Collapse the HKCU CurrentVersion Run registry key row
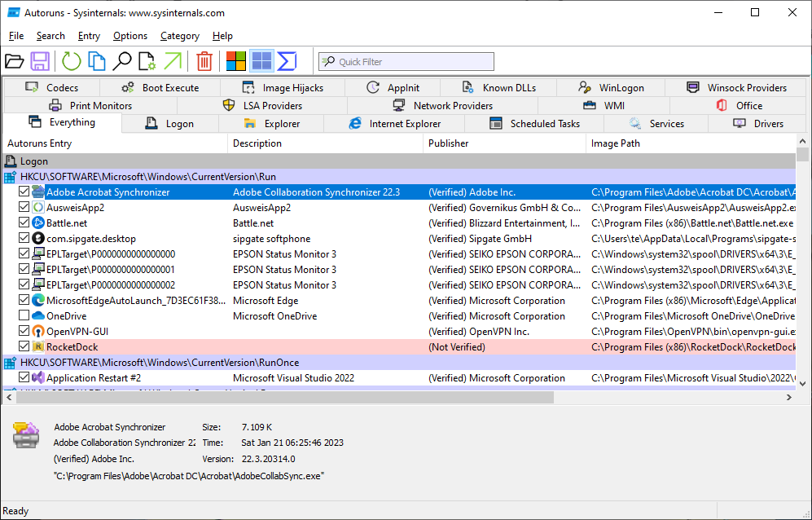 tap(10, 176)
